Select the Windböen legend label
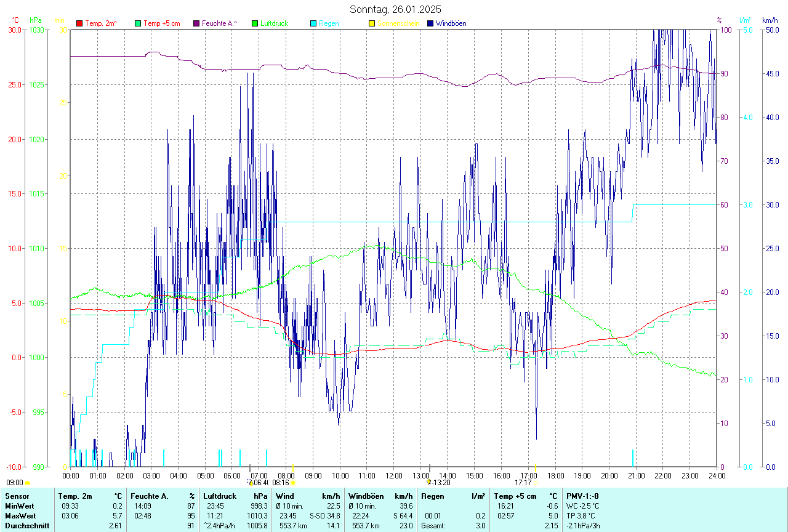 [451, 23]
